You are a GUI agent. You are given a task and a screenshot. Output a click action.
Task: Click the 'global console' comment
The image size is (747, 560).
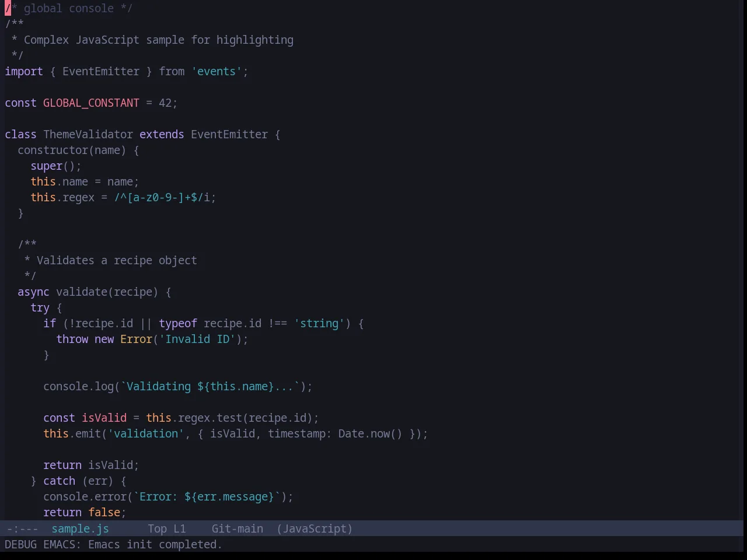pyautogui.click(x=69, y=8)
